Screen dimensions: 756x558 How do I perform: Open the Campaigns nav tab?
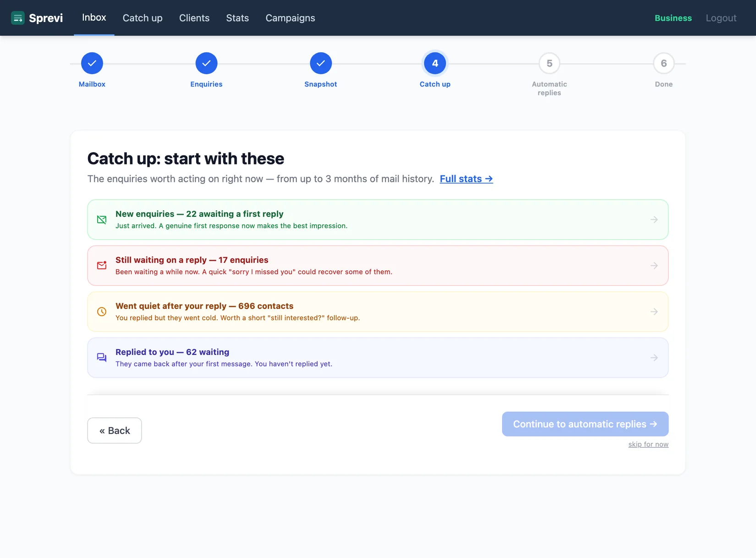[290, 18]
